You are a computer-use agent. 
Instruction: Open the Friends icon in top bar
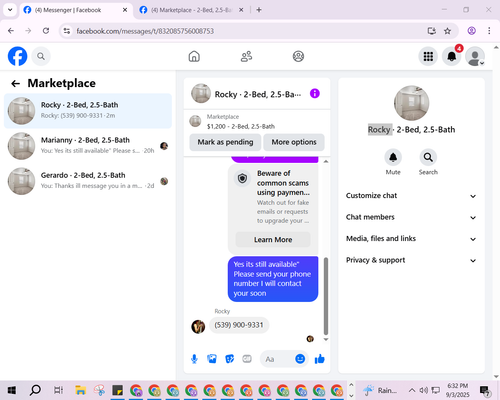[x=246, y=56]
